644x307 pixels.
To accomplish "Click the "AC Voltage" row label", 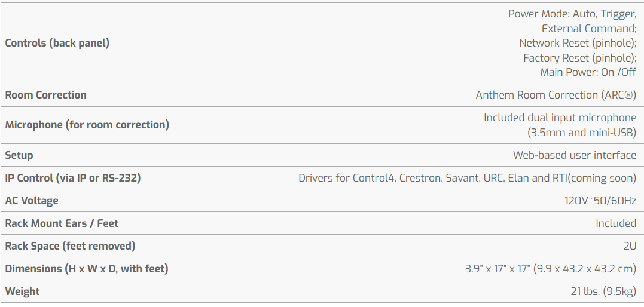I will coord(32,201).
